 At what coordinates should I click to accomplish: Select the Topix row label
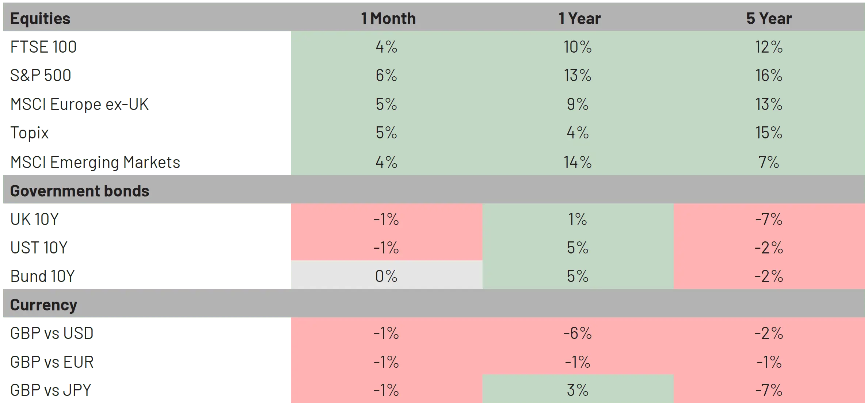coord(30,133)
